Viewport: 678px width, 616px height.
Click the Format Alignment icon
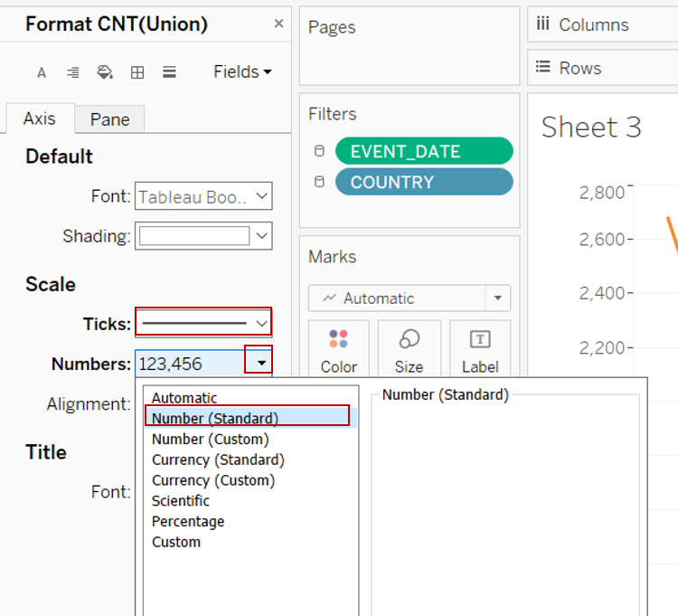point(73,72)
